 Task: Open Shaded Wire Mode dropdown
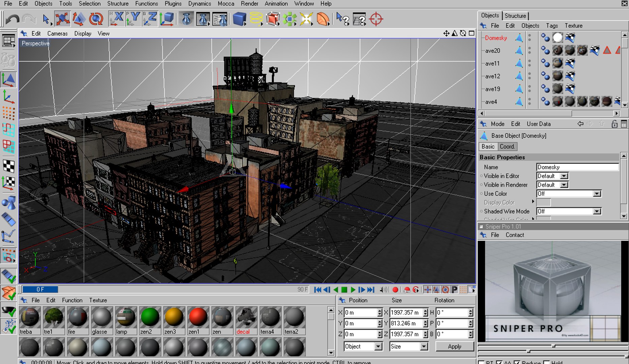point(569,211)
